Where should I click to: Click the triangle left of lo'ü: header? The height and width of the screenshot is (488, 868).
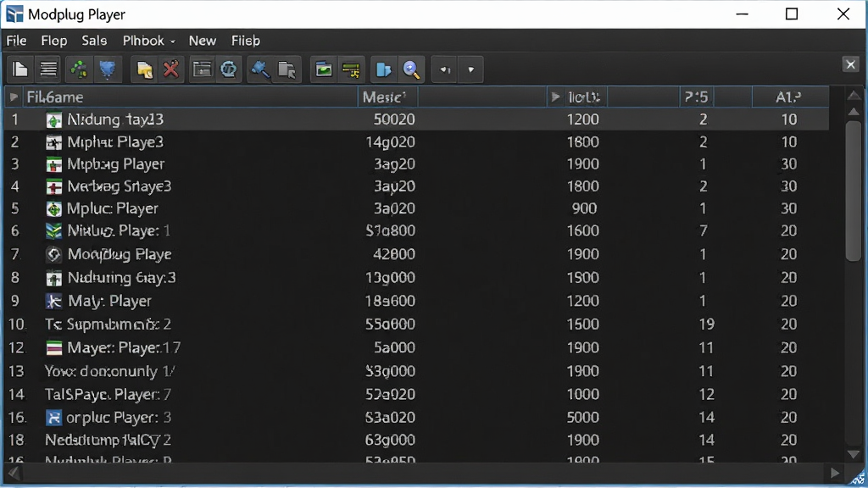click(555, 97)
